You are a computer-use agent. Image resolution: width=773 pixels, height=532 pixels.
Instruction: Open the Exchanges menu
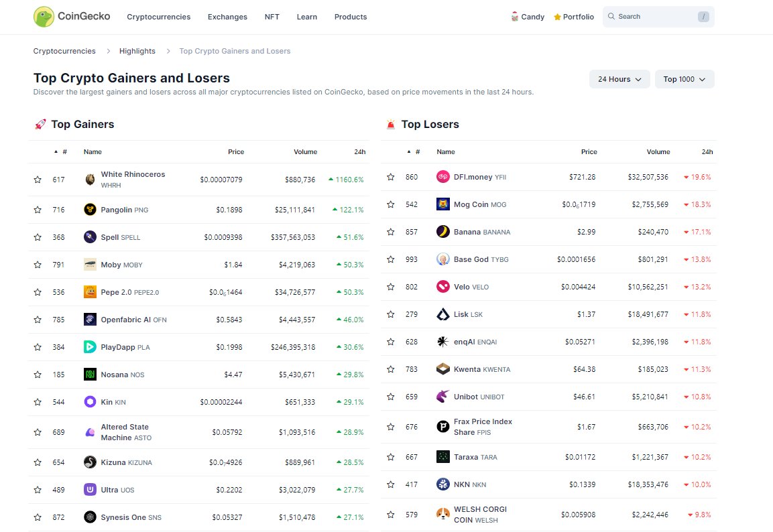click(x=227, y=17)
